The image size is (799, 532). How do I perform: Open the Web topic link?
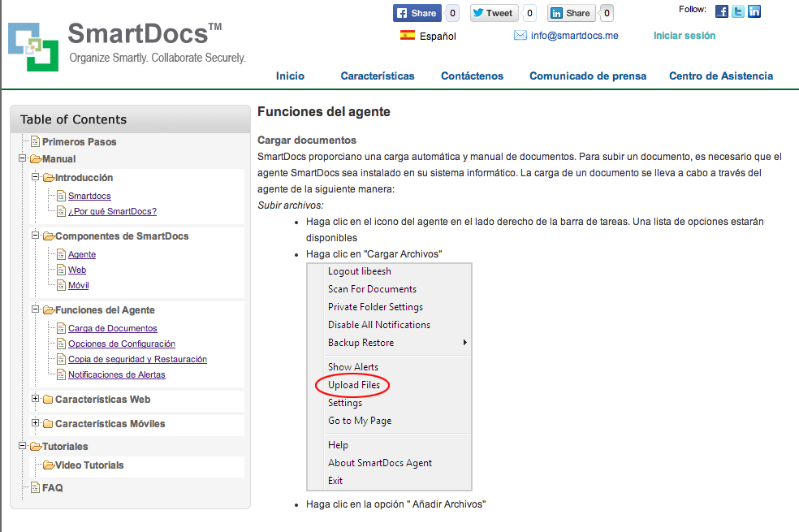[x=77, y=270]
